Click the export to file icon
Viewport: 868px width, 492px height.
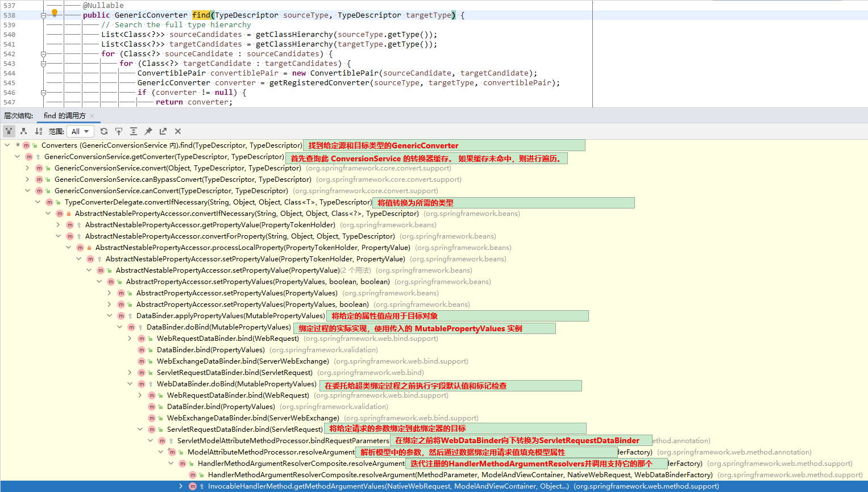(x=163, y=131)
